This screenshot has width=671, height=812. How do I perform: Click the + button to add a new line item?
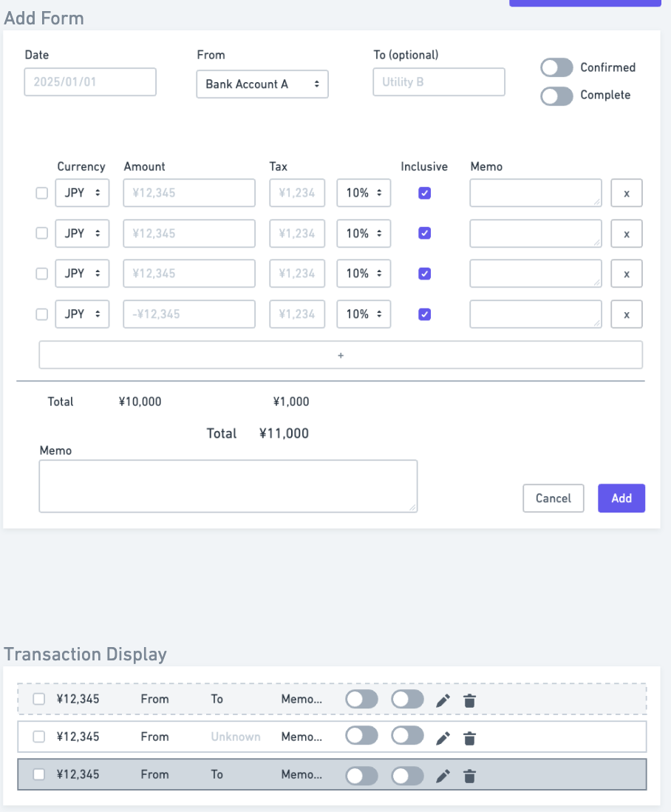(x=341, y=355)
